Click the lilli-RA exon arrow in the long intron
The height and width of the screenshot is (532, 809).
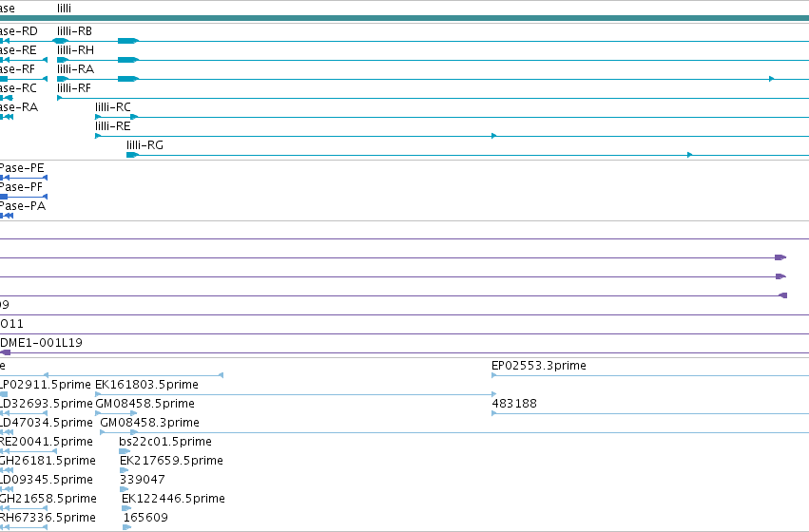click(x=772, y=79)
